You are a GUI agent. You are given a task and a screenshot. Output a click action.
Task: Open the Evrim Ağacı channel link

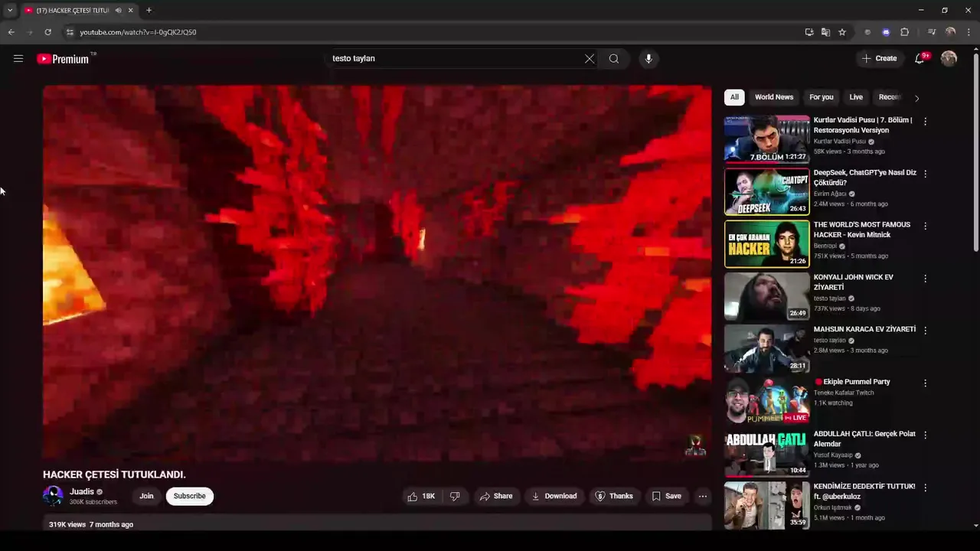830,194
